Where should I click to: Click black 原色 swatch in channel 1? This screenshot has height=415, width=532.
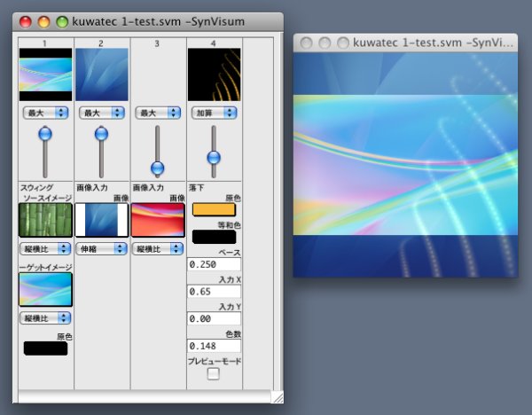45,348
